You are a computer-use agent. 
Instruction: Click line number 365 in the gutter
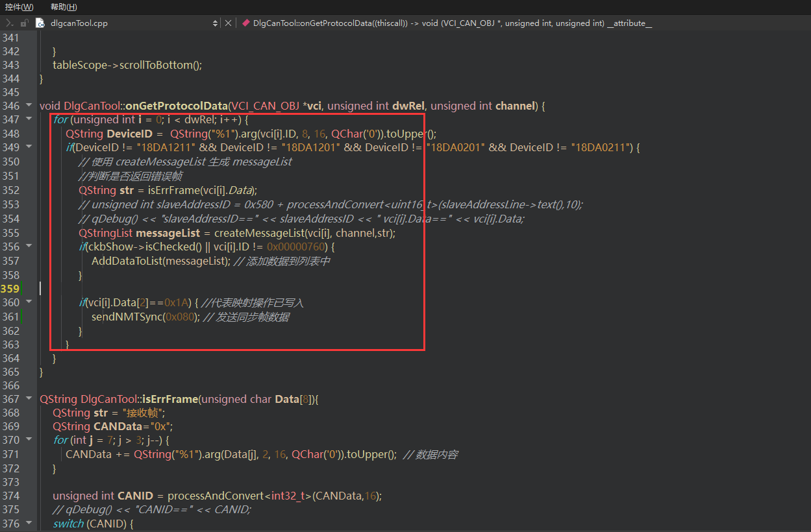[x=10, y=372]
